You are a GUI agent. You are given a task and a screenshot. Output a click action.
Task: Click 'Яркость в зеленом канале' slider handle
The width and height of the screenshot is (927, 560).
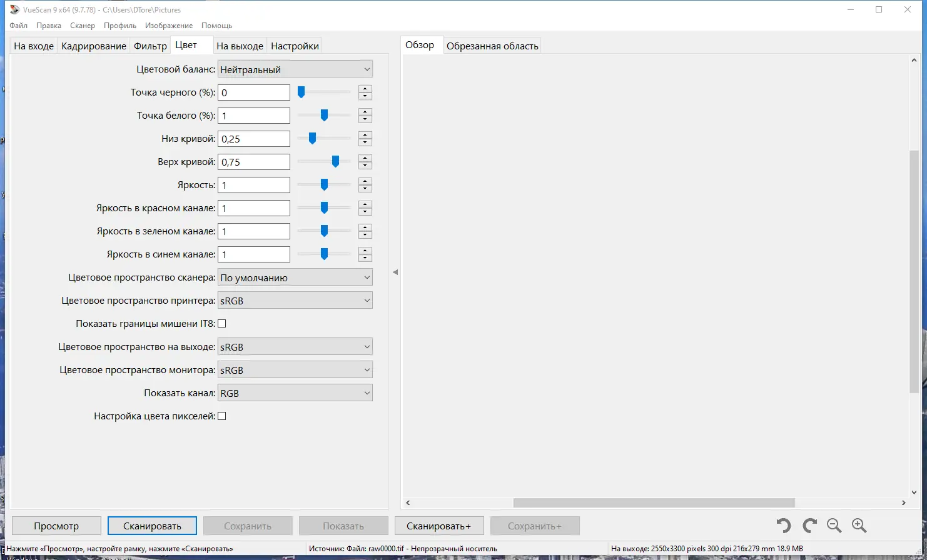tap(324, 231)
